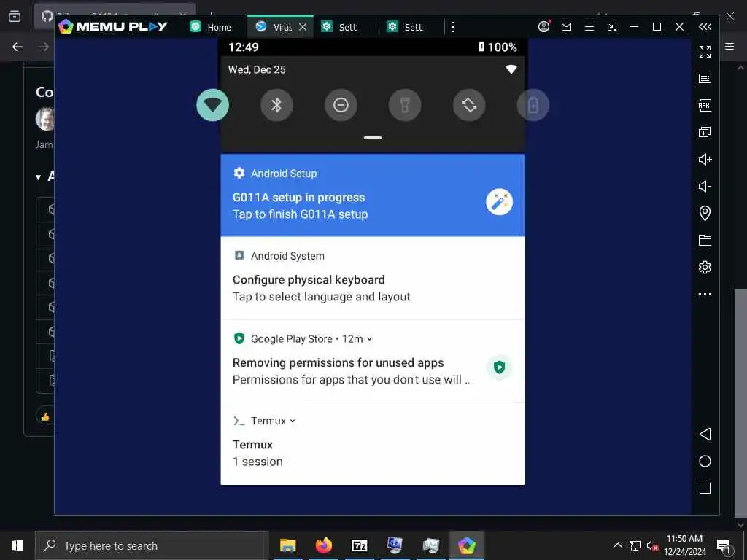This screenshot has height=560, width=747.
Task: Click muted volume tray icon
Action: (x=652, y=545)
